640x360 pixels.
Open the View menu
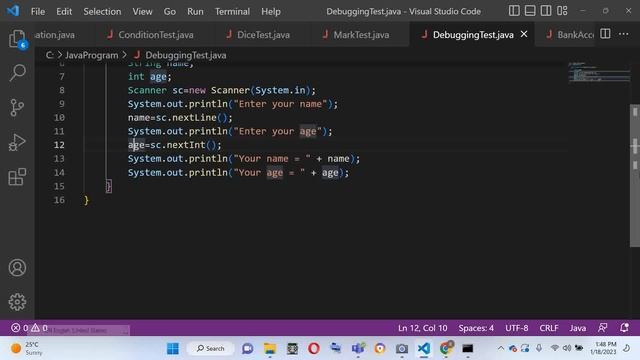click(x=142, y=11)
